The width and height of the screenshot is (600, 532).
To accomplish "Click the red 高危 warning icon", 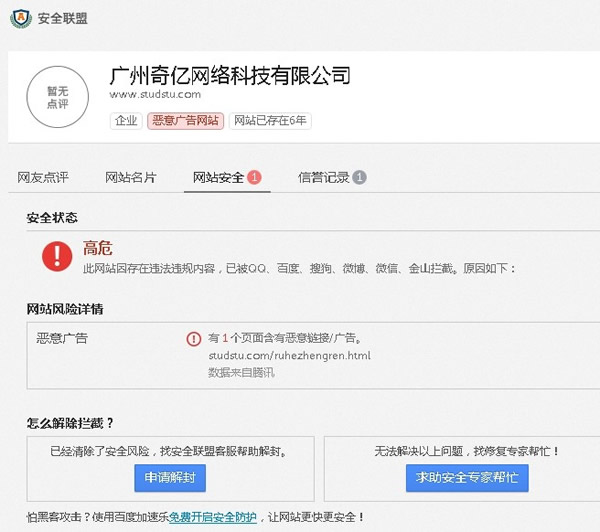I will 56,256.
